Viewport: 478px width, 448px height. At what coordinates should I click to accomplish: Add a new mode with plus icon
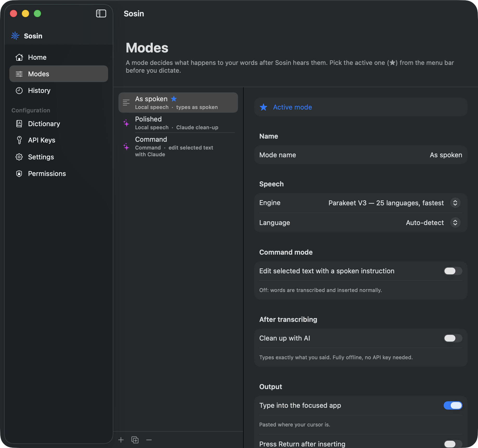click(x=121, y=440)
